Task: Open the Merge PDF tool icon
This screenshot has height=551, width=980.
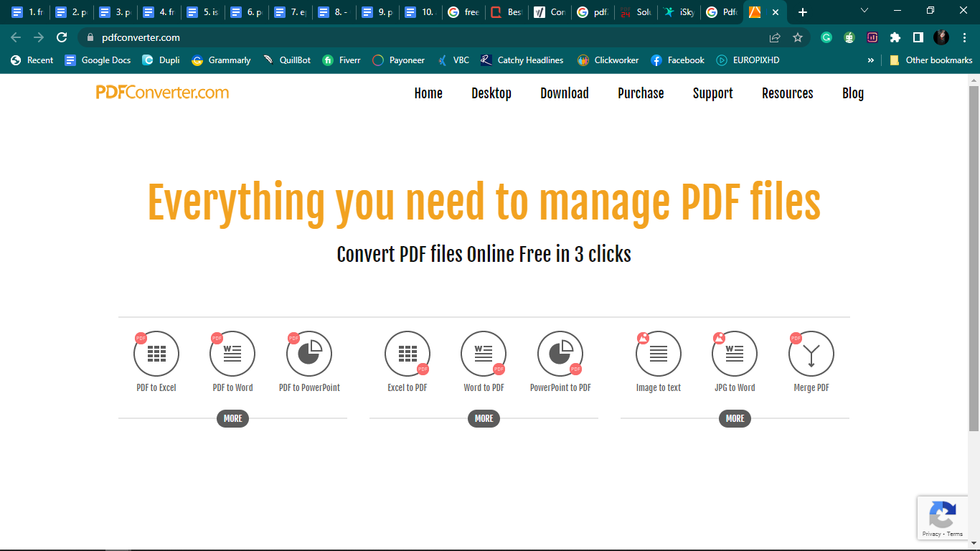Action: coord(811,353)
